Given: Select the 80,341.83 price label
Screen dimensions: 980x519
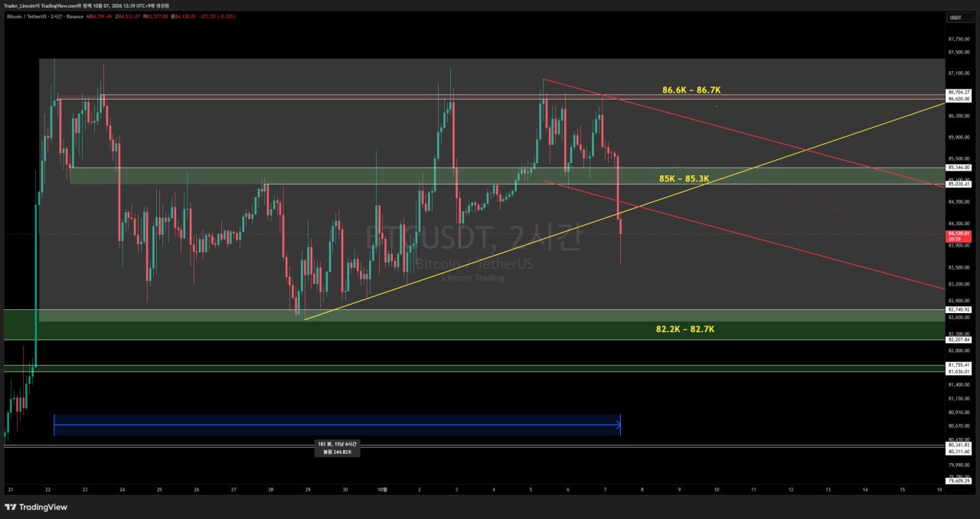Looking at the screenshot, I should tap(959, 445).
